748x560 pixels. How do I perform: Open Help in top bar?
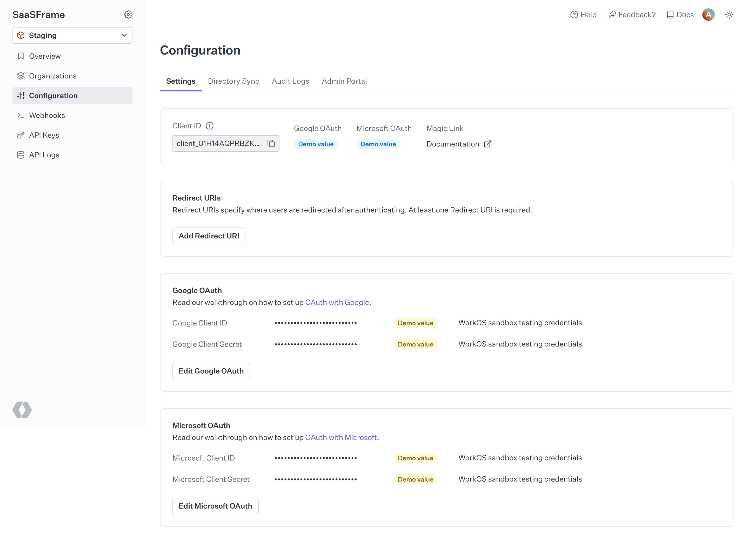tap(583, 15)
